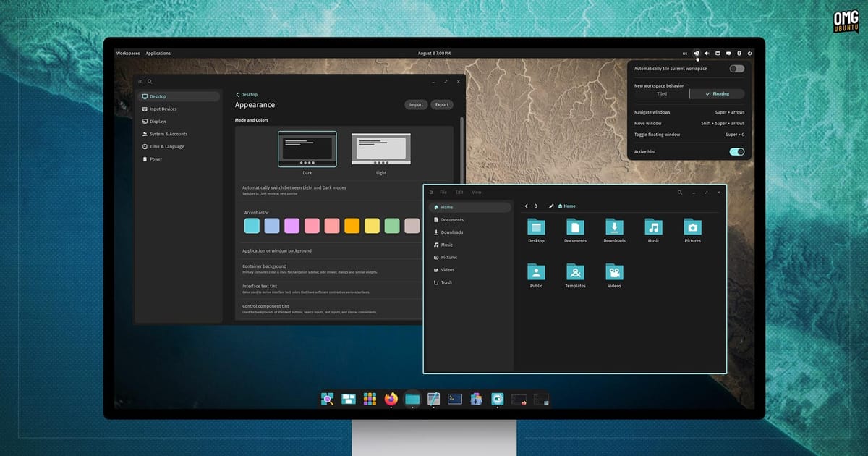This screenshot has width=868, height=456.
Task: Navigate back via the Desktop breadcrumb chevron
Action: pyautogui.click(x=239, y=94)
